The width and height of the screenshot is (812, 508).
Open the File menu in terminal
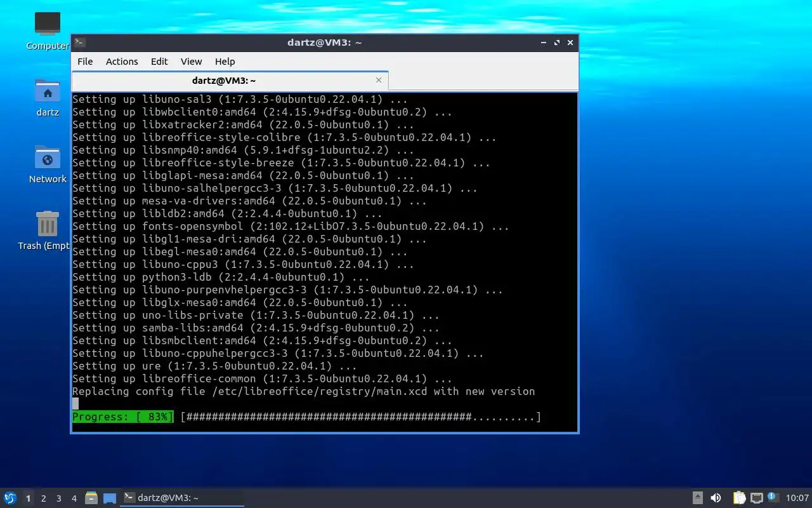point(85,62)
